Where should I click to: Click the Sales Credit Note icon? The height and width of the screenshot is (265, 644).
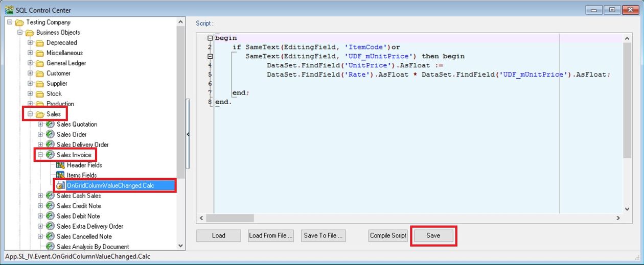click(x=50, y=206)
